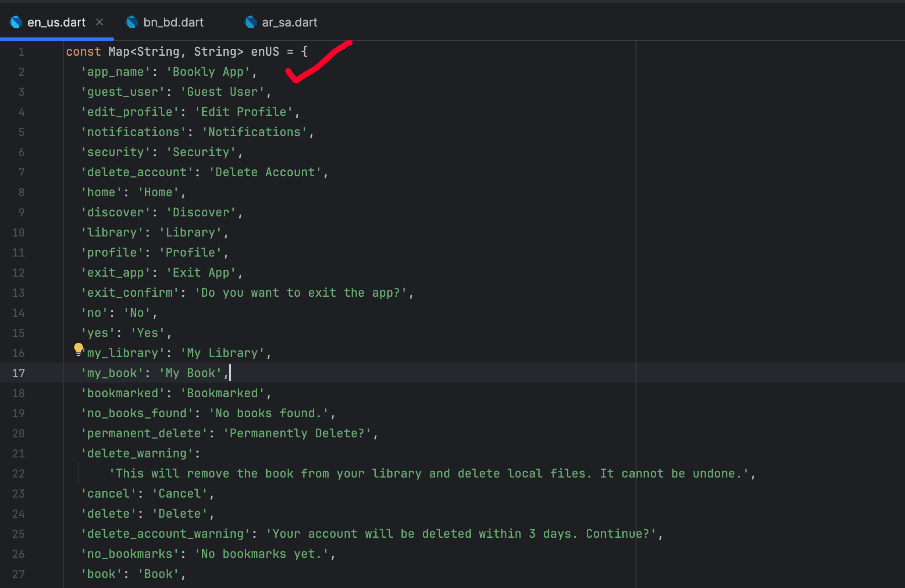Click the enUS variable name
This screenshot has width=905, height=588.
265,52
